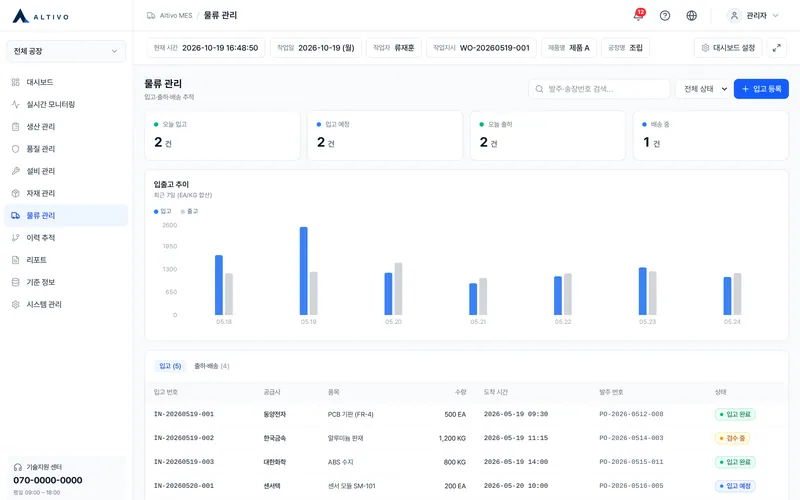This screenshot has width=800, height=500.
Task: Click the 작업지시 WO-20260519-001 field
Action: pos(481,48)
